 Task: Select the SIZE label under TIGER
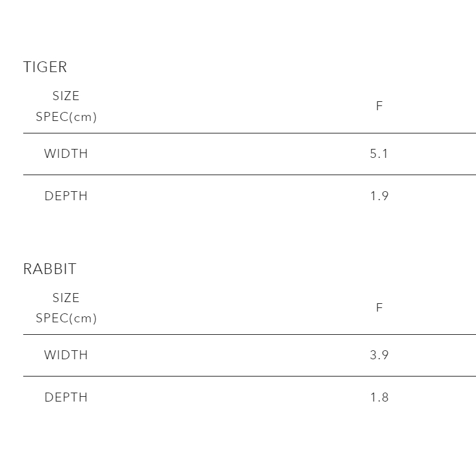(66, 96)
